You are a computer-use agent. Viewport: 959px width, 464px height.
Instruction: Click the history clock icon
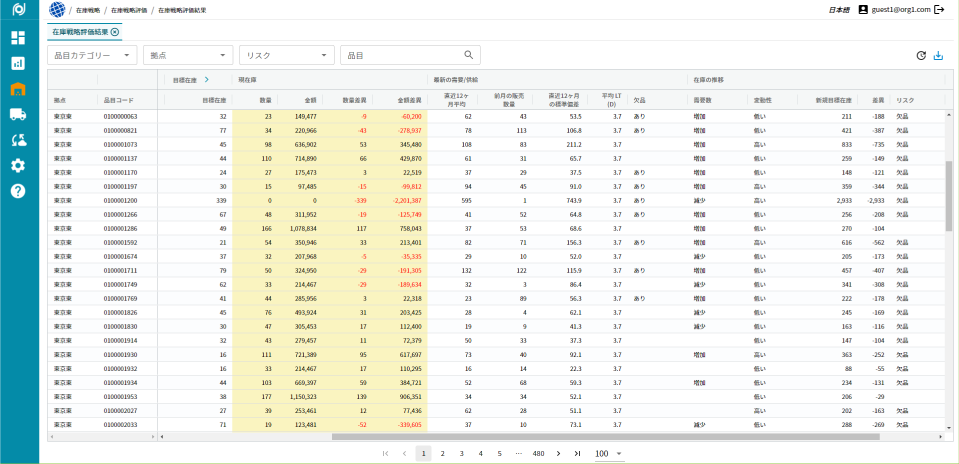pyautogui.click(x=920, y=56)
